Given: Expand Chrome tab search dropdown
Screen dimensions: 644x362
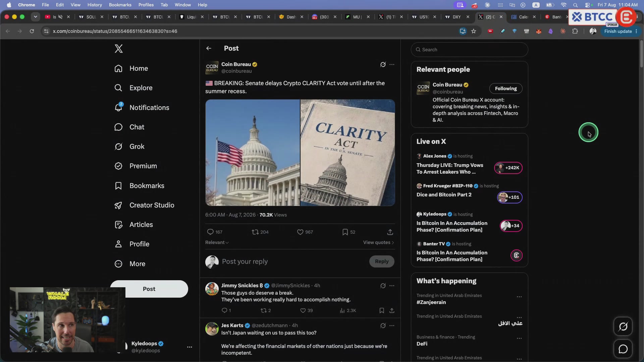Looking at the screenshot, I should click(x=35, y=17).
